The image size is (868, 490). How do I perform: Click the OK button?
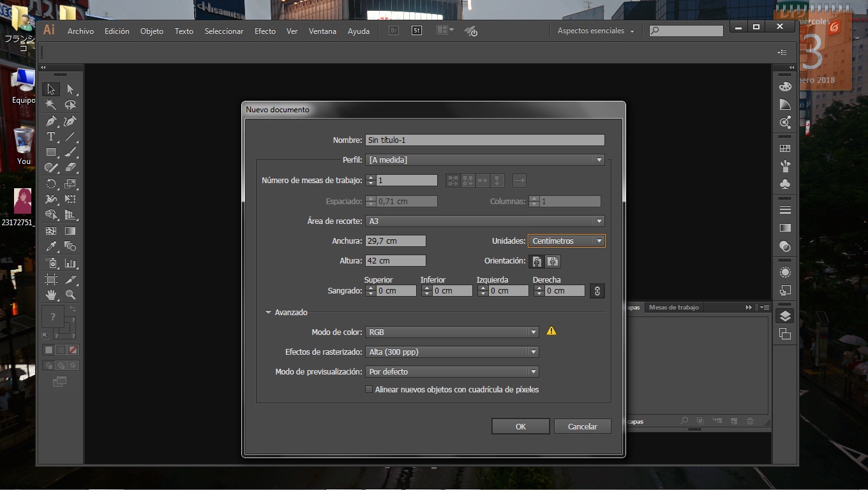pos(521,426)
